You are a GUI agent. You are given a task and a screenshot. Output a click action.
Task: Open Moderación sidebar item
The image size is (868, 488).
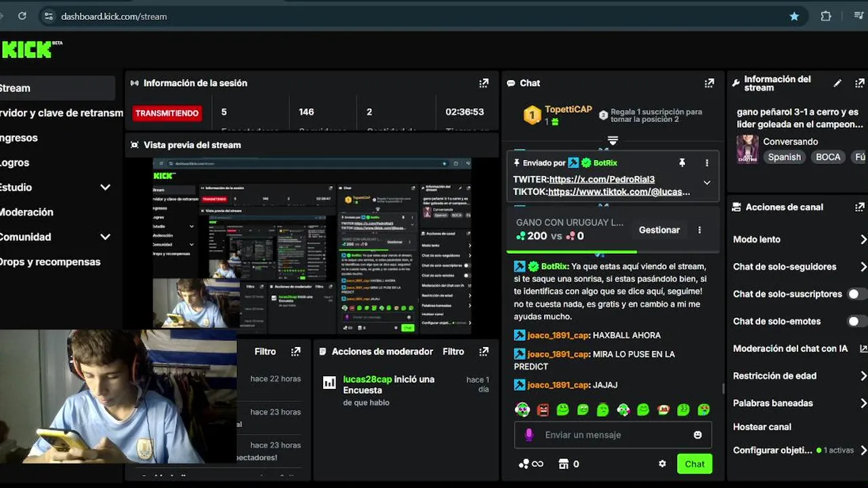click(26, 212)
